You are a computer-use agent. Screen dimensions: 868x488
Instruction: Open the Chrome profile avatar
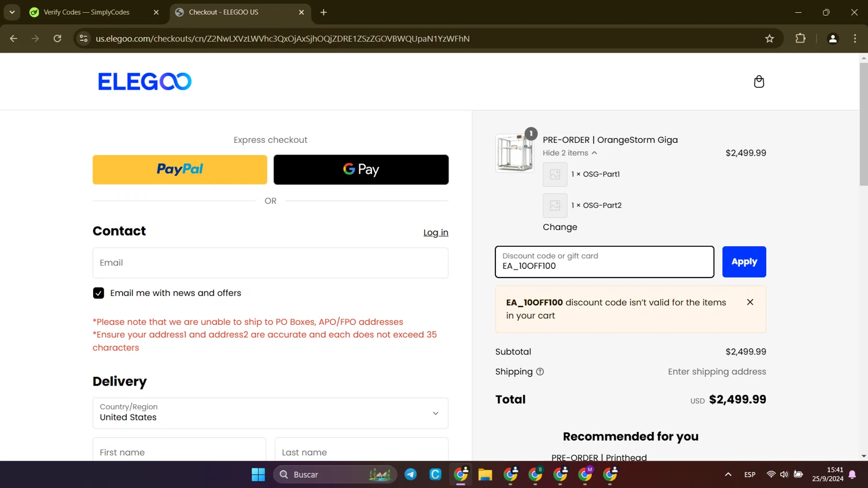833,39
